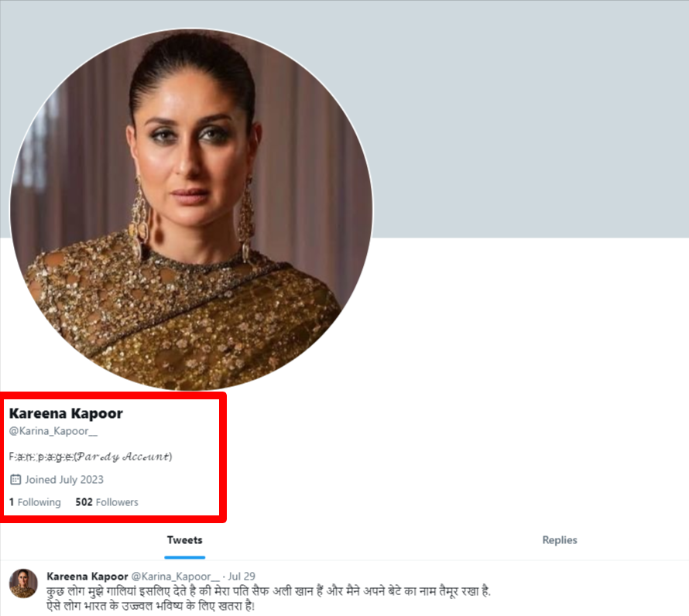Switch to the Replies tab

tap(560, 540)
